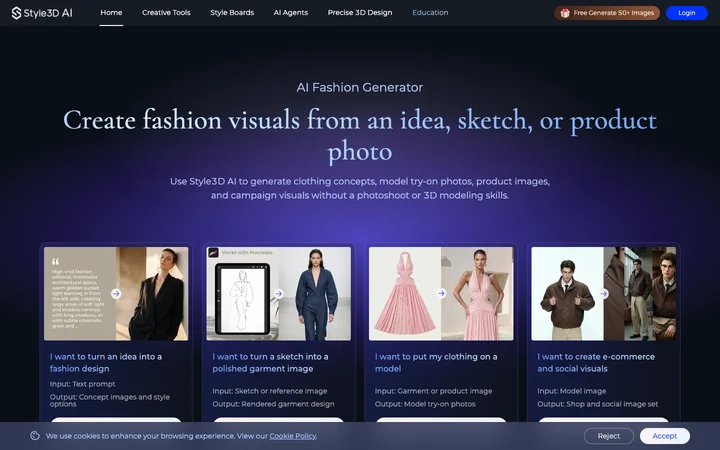Click the arrow icon on the sketch card image
This screenshot has height=450, width=720.
tap(279, 293)
